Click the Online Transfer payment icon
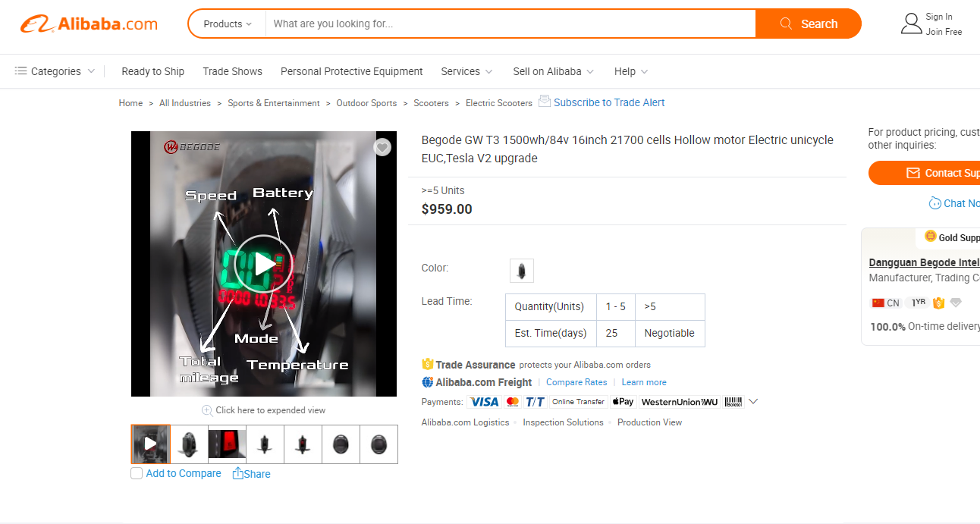Screen dimensions: 980x524 [x=578, y=402]
